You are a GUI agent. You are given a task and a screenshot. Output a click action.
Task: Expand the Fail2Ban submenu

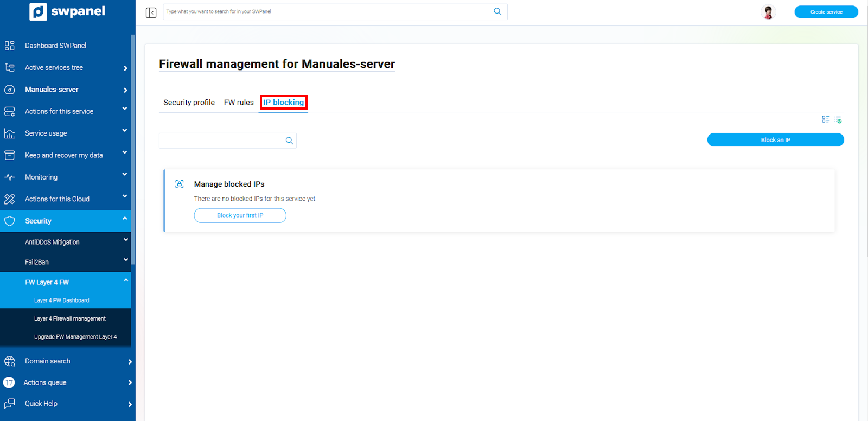coord(125,260)
